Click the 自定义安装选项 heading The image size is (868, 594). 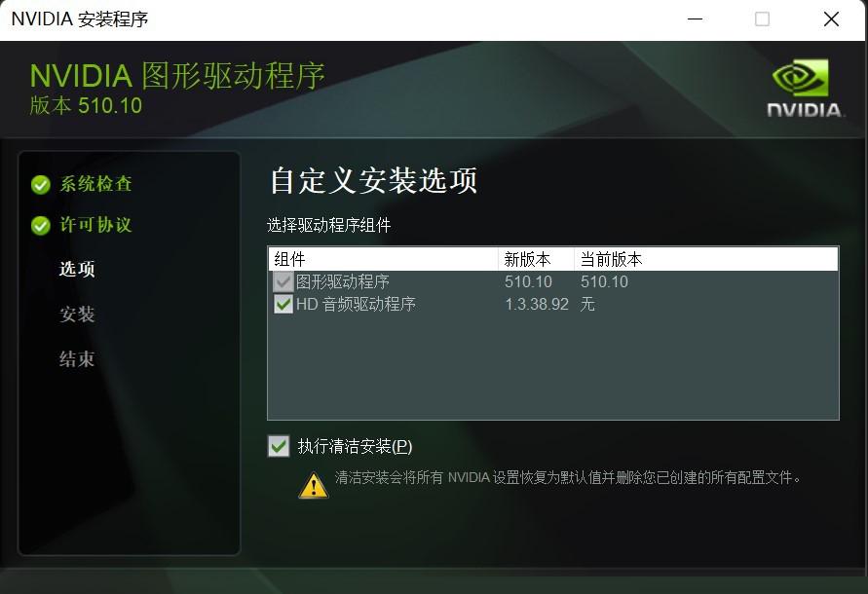coord(374,180)
